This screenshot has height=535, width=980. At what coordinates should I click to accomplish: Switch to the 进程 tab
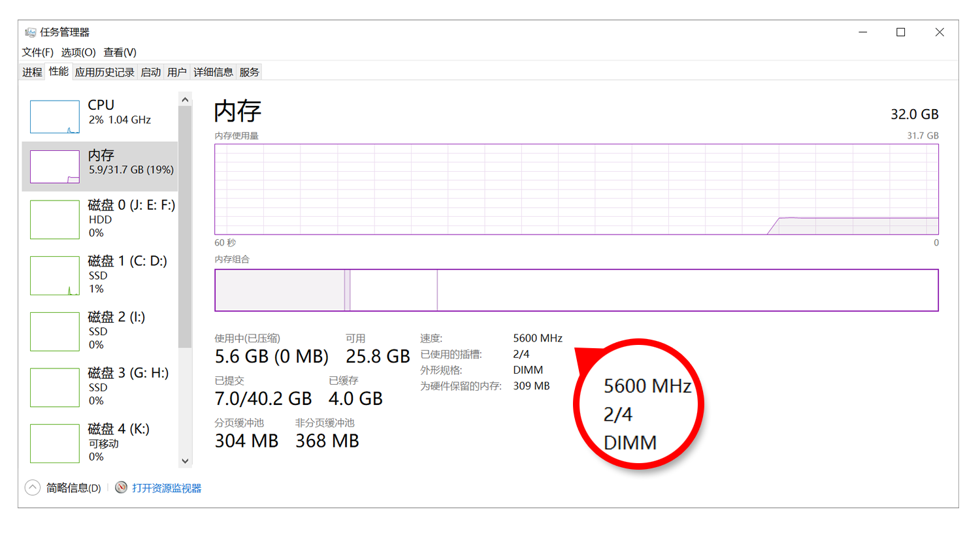[x=32, y=73]
